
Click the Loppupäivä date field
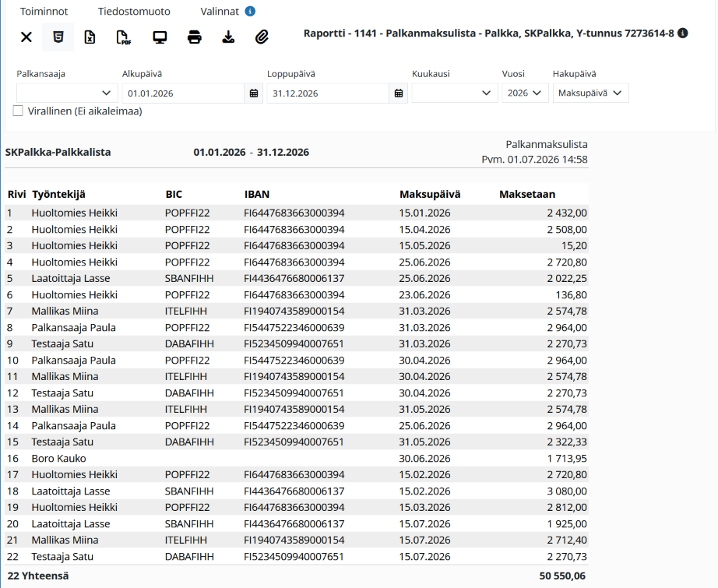(x=328, y=93)
